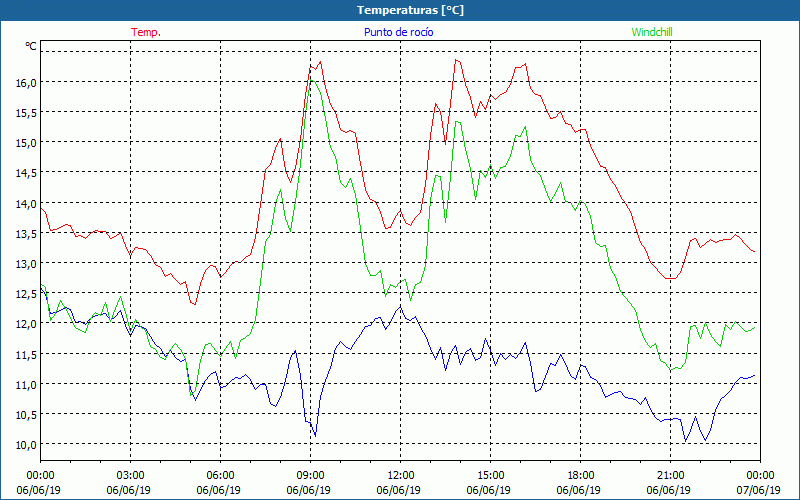Click the 21:00 time label
The width and height of the screenshot is (800, 500).
[670, 476]
